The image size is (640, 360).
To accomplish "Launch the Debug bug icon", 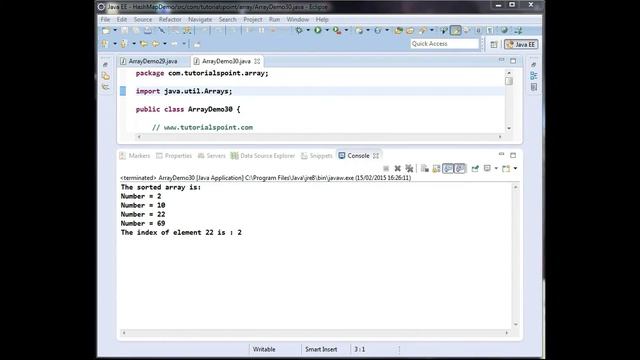I will click(x=299, y=30).
